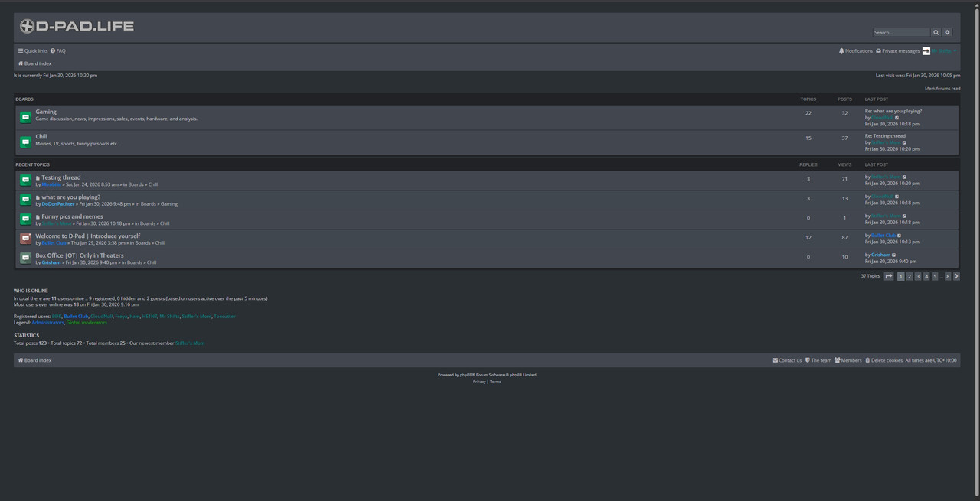
Task: Open Toecutter in registered users list
Action: tap(224, 317)
